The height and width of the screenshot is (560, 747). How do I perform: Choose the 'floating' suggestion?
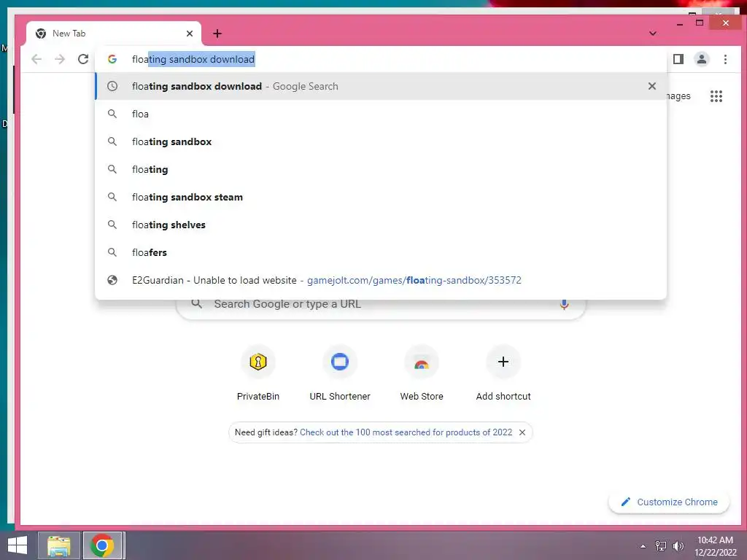coord(381,169)
